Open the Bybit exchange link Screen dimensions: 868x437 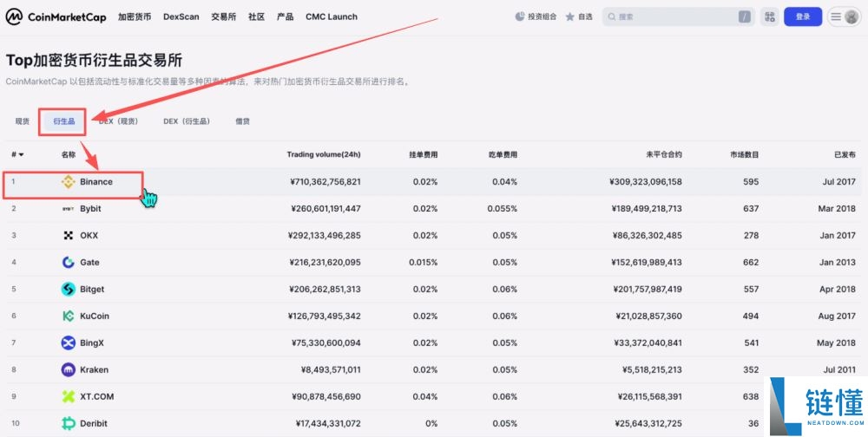(x=90, y=209)
